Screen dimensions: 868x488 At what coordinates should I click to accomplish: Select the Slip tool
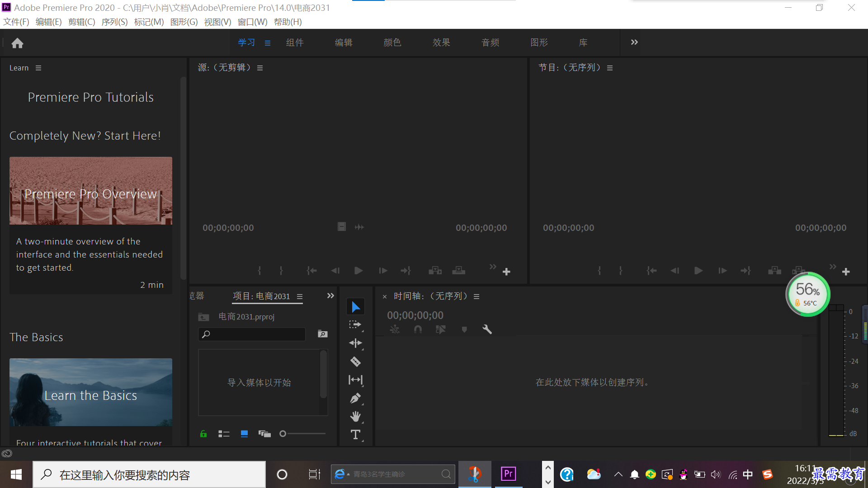tap(355, 380)
